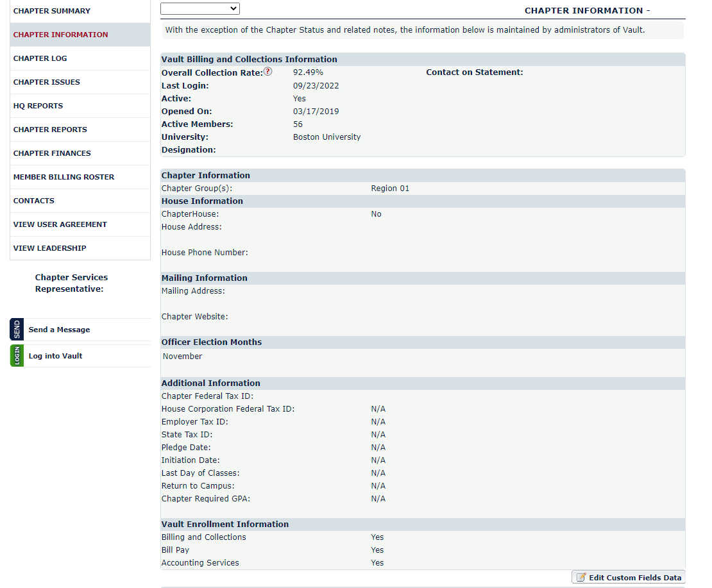The width and height of the screenshot is (712, 588).
Task: Click the Active Members count 56
Action: tap(298, 124)
